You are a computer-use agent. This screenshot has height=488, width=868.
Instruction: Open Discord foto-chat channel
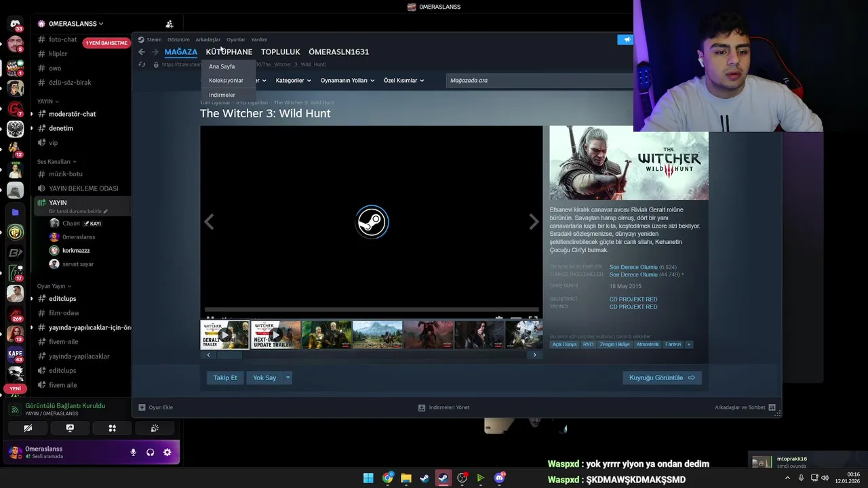tap(62, 39)
